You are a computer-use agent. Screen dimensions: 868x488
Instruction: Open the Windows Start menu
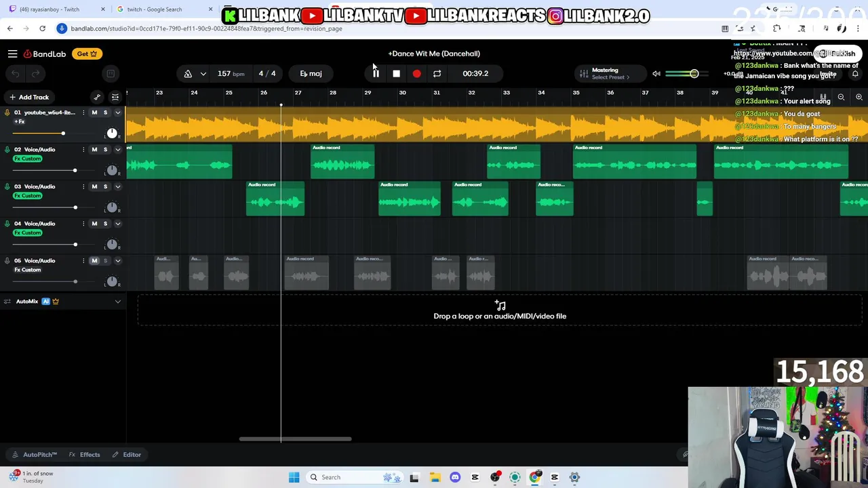pos(294,477)
